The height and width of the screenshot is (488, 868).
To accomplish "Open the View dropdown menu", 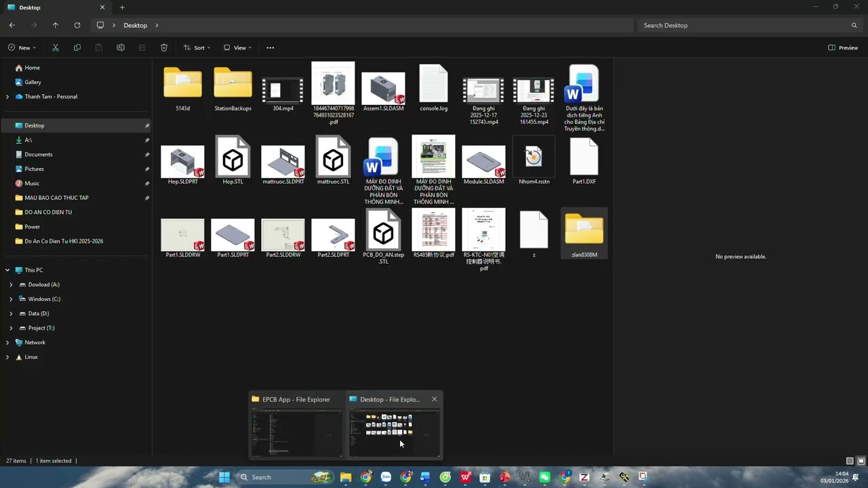I will tap(238, 47).
